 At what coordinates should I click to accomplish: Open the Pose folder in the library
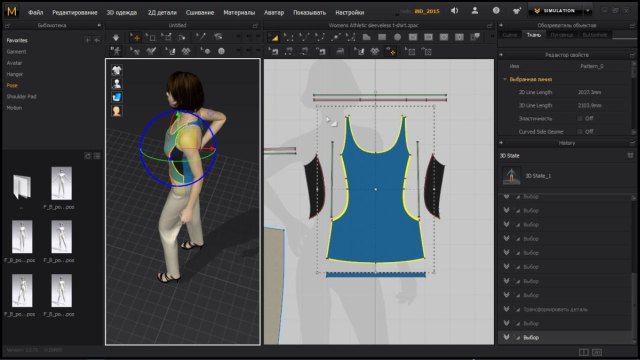tap(12, 85)
